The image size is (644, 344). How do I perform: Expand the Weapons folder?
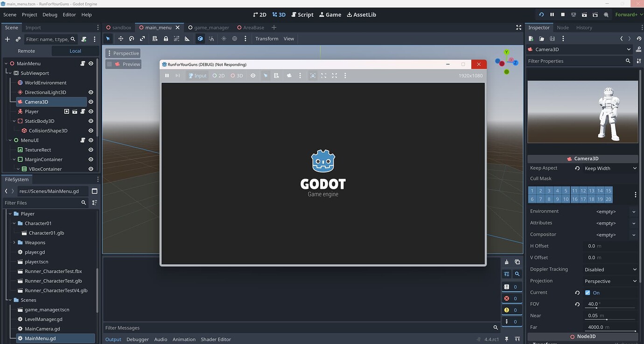point(14,243)
